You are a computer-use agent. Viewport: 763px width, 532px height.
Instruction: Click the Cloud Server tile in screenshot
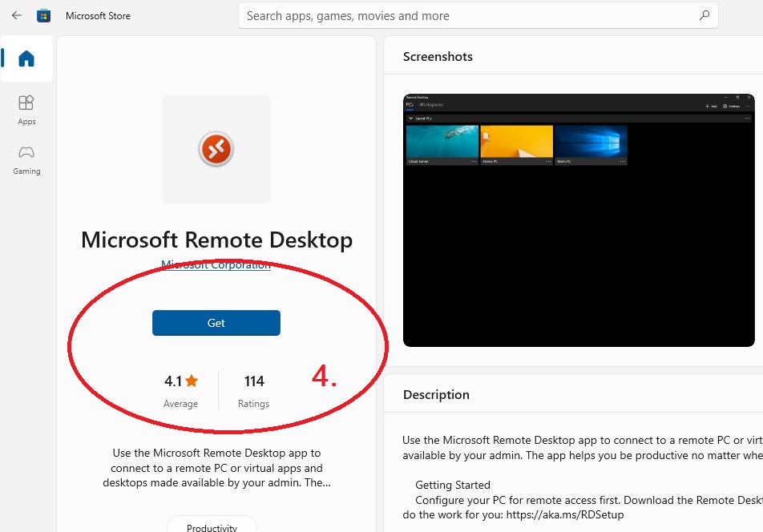click(442, 143)
